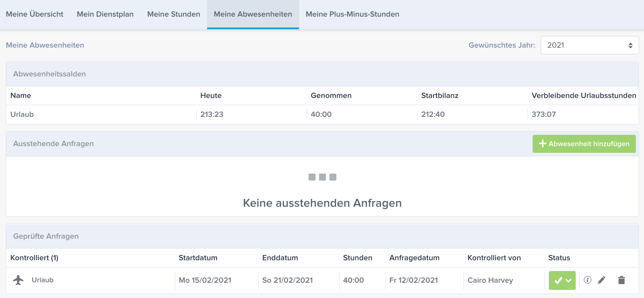Click start date Mo 15/02/2021
644x298 pixels.
tap(205, 280)
